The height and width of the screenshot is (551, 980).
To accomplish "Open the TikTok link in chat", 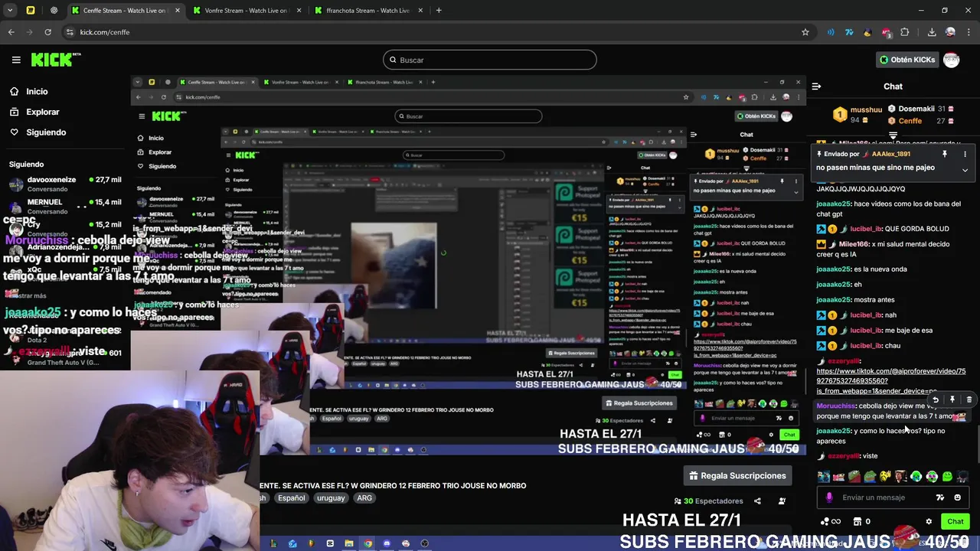I will pyautogui.click(x=891, y=381).
